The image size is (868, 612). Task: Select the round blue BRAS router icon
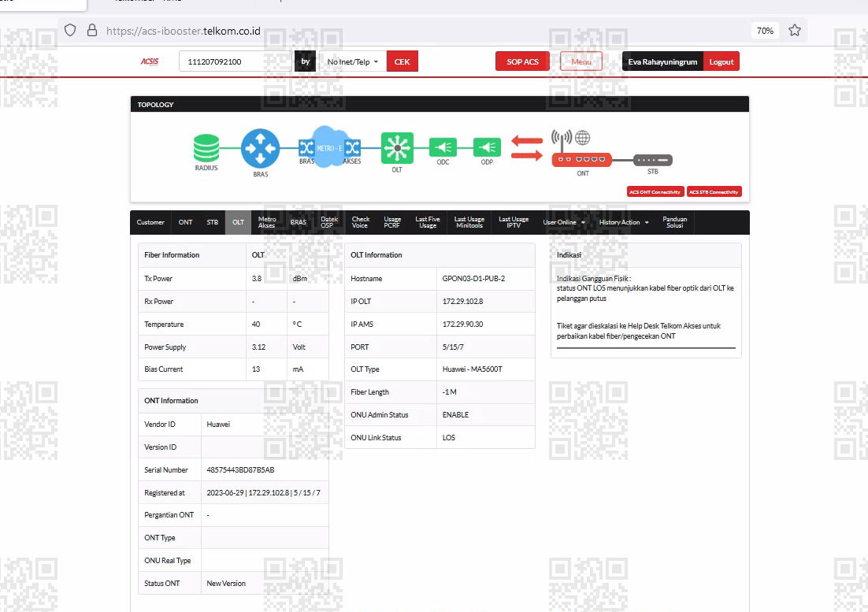point(260,148)
